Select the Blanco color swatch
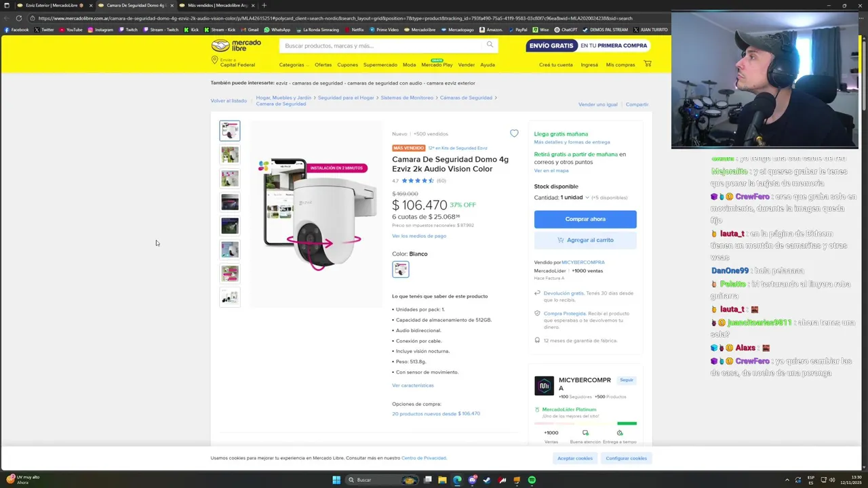Viewport: 868px width, 488px height. pyautogui.click(x=401, y=269)
